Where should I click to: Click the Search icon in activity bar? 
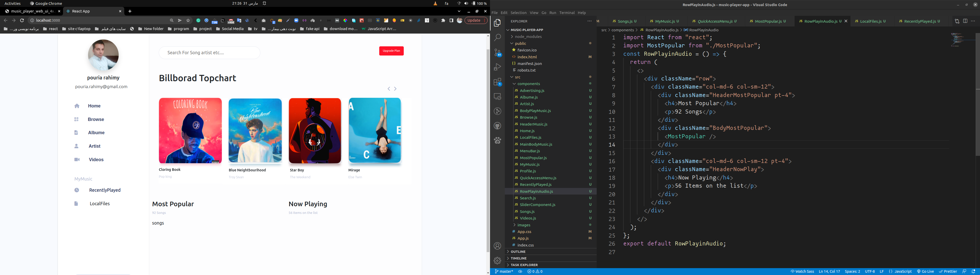pos(497,38)
